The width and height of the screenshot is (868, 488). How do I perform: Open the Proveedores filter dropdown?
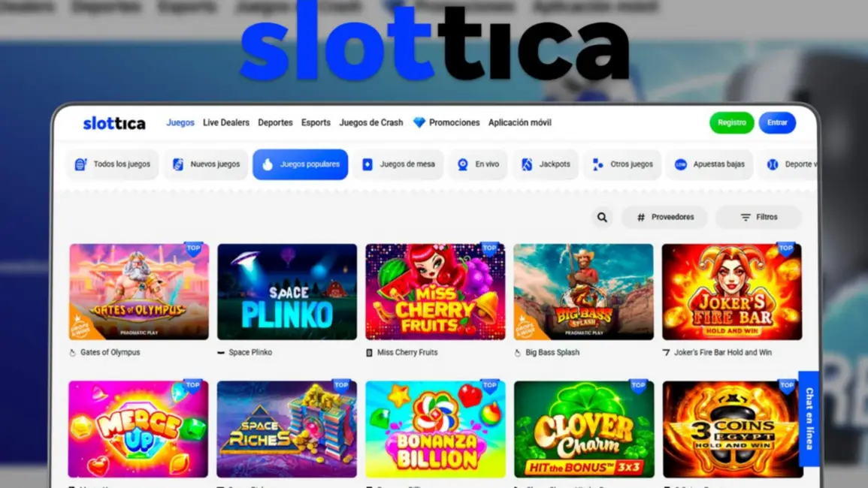664,218
